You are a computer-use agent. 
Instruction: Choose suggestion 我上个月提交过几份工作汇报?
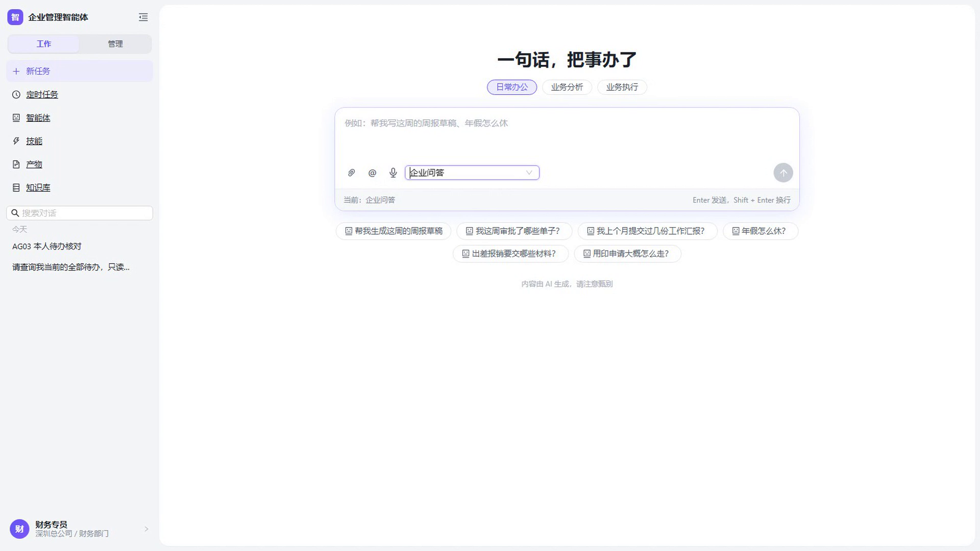click(647, 231)
